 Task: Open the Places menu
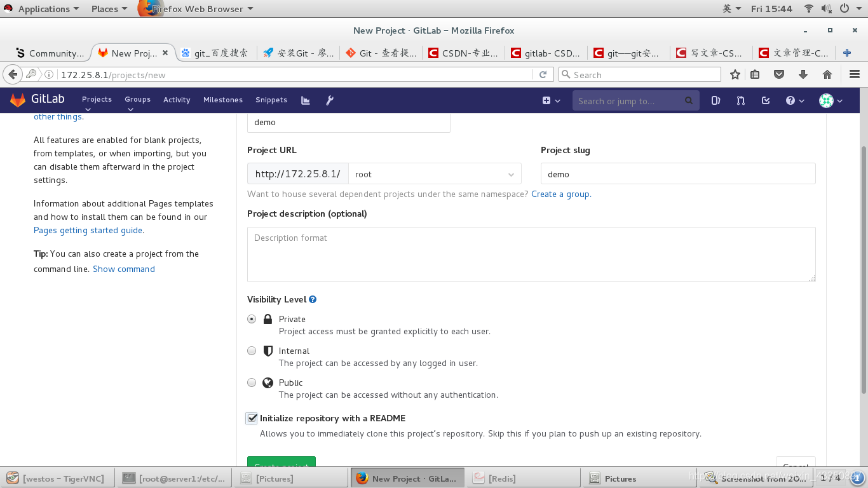coord(109,8)
